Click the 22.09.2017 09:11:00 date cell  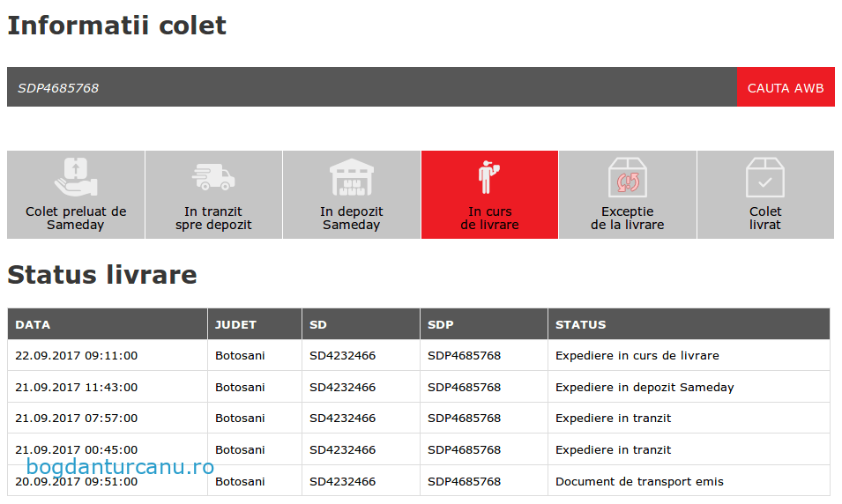click(77, 356)
